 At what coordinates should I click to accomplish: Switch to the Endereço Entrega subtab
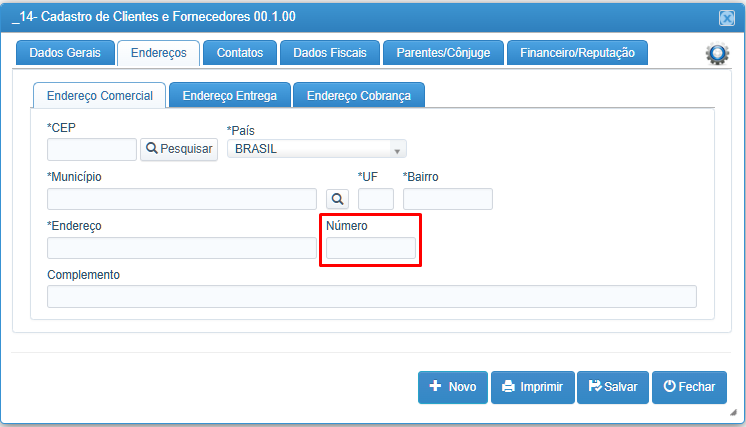tap(230, 96)
